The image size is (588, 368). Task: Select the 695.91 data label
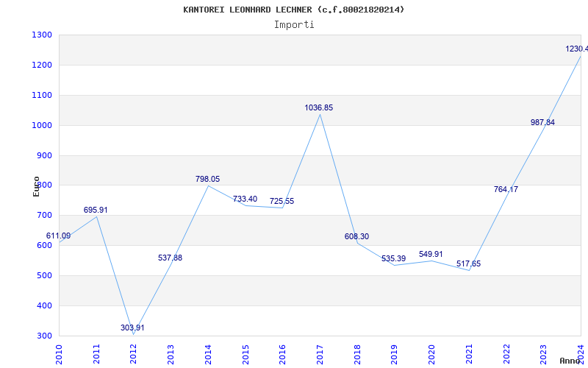pos(96,210)
